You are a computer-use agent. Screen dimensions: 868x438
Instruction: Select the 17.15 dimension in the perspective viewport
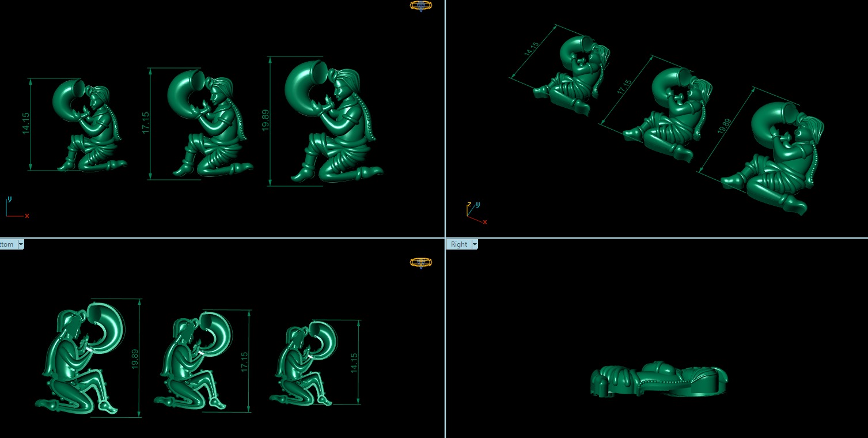(624, 86)
